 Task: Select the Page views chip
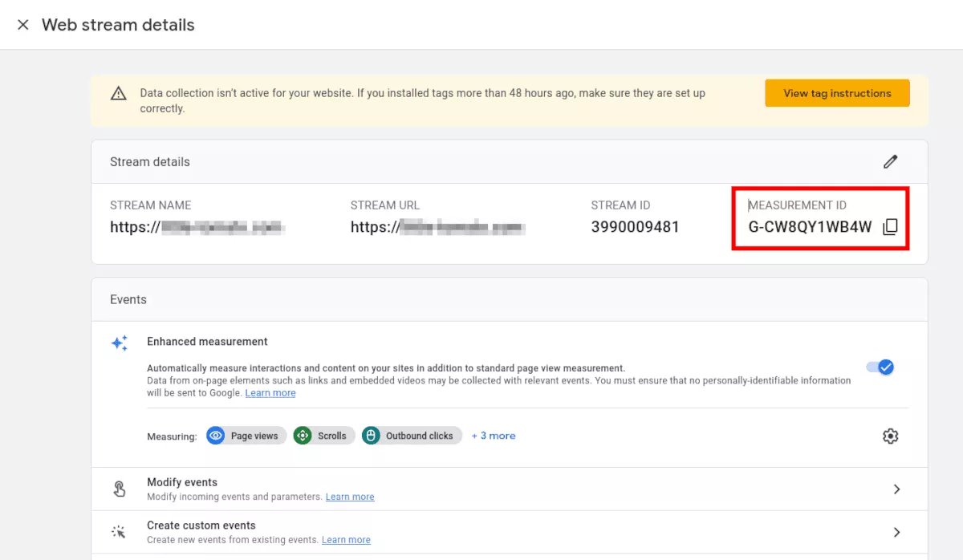[246, 436]
